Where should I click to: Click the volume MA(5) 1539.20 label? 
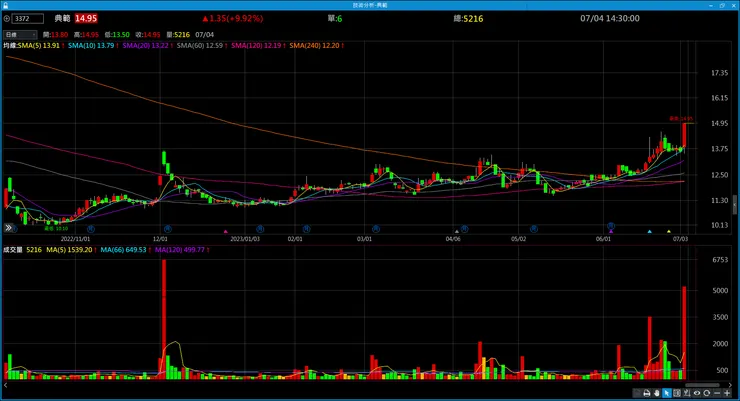pos(69,250)
